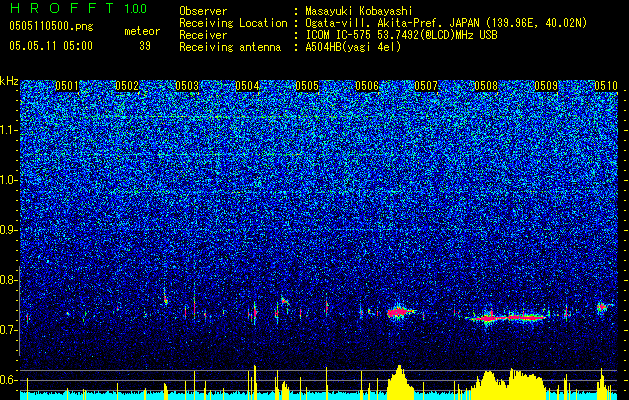This screenshot has width=629, height=400.
Task: Click the meteor count value 39
Action: click(x=145, y=46)
